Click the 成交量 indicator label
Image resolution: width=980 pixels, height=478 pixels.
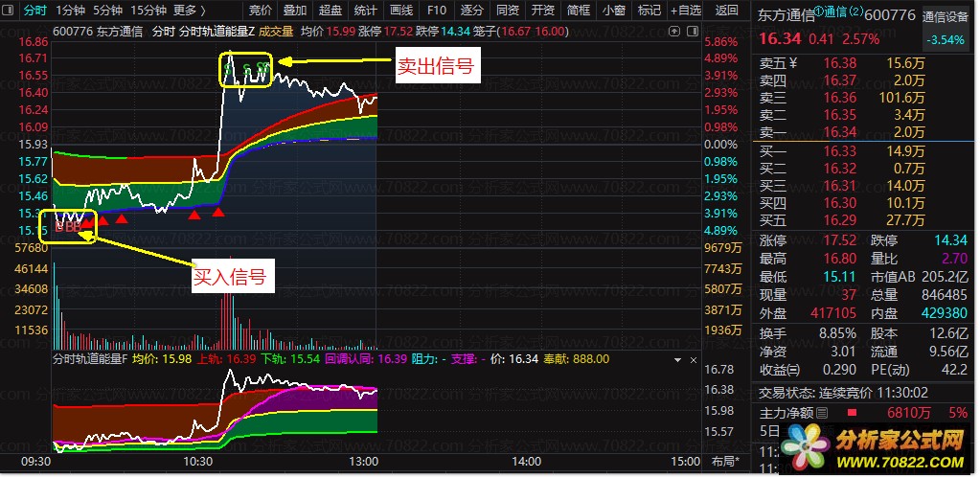[x=276, y=32]
